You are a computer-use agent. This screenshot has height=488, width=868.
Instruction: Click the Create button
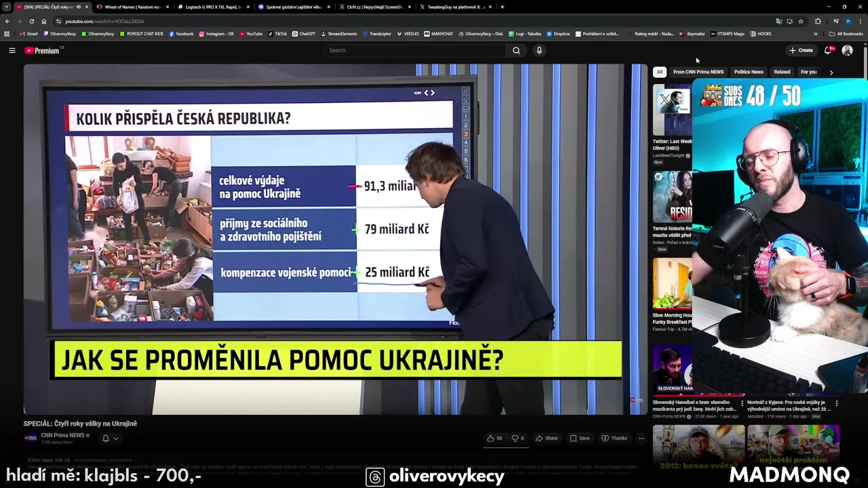coord(801,50)
